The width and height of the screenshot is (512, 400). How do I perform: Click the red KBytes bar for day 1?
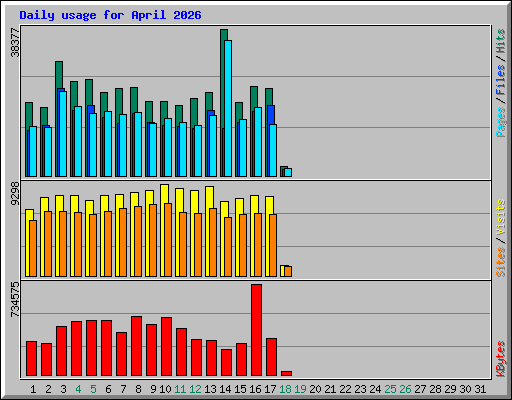point(31,359)
